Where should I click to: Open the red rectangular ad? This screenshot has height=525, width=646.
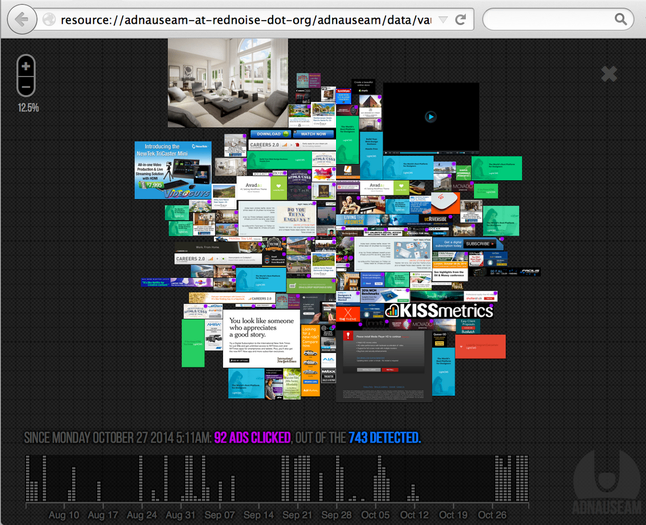(x=480, y=347)
